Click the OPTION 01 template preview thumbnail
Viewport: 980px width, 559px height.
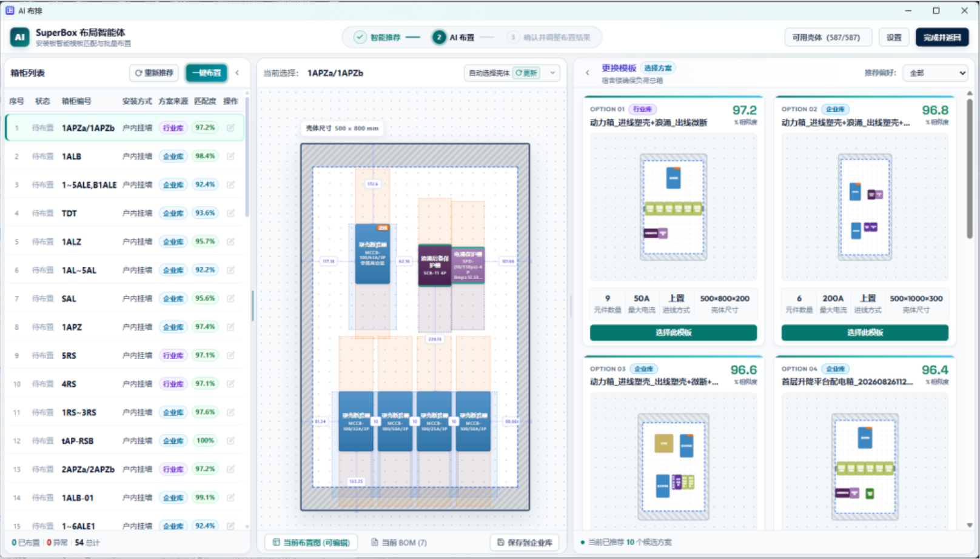[673, 207]
